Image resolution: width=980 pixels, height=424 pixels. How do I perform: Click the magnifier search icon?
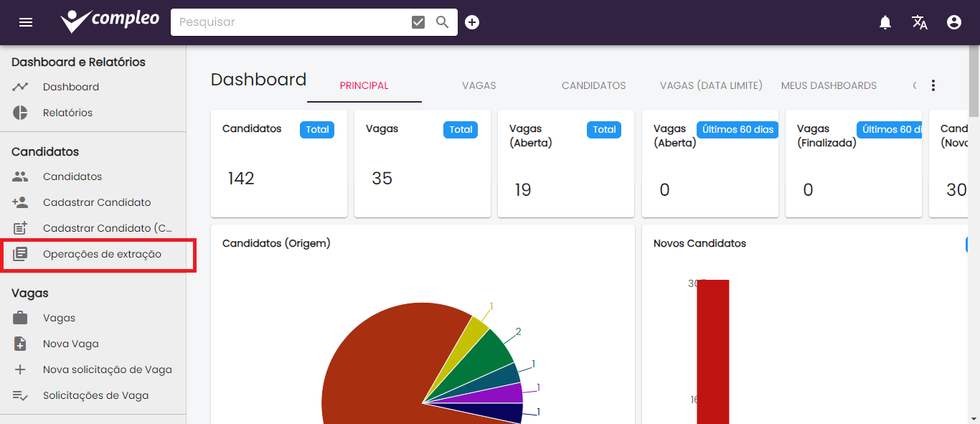tap(443, 22)
